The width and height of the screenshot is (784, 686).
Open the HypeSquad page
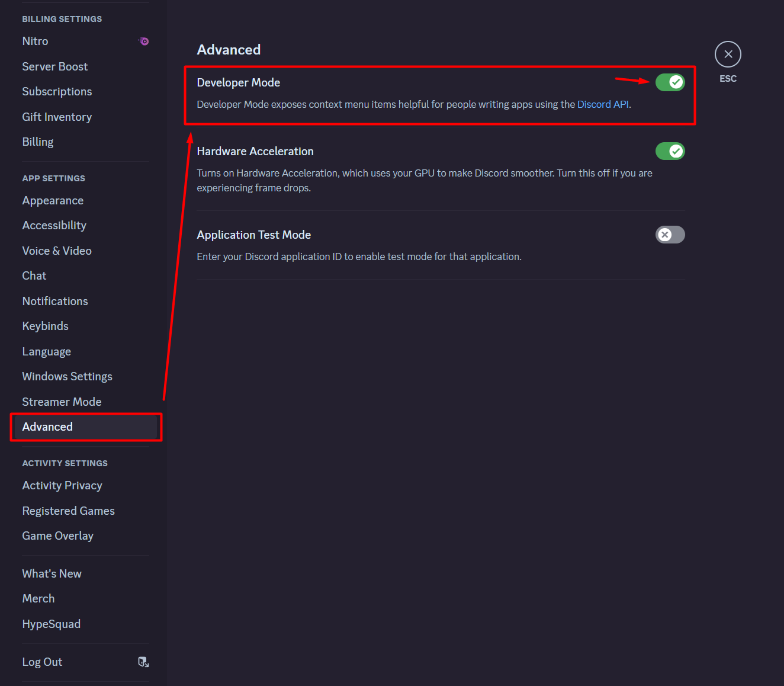coord(51,624)
